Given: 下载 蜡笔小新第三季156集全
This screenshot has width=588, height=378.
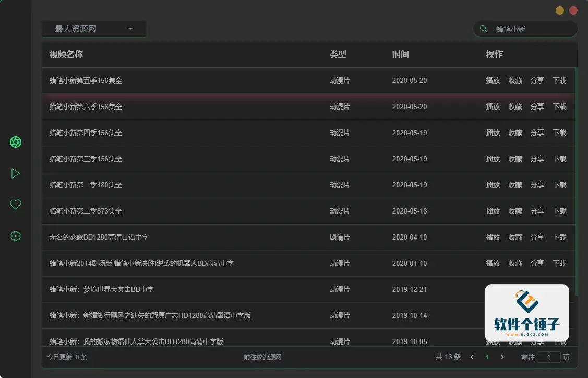Looking at the screenshot, I should [559, 159].
